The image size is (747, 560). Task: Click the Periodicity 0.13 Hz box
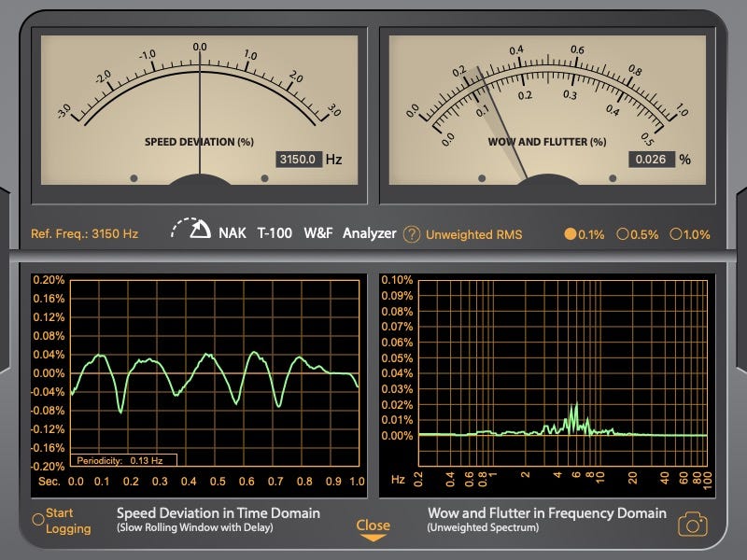pyautogui.click(x=125, y=459)
